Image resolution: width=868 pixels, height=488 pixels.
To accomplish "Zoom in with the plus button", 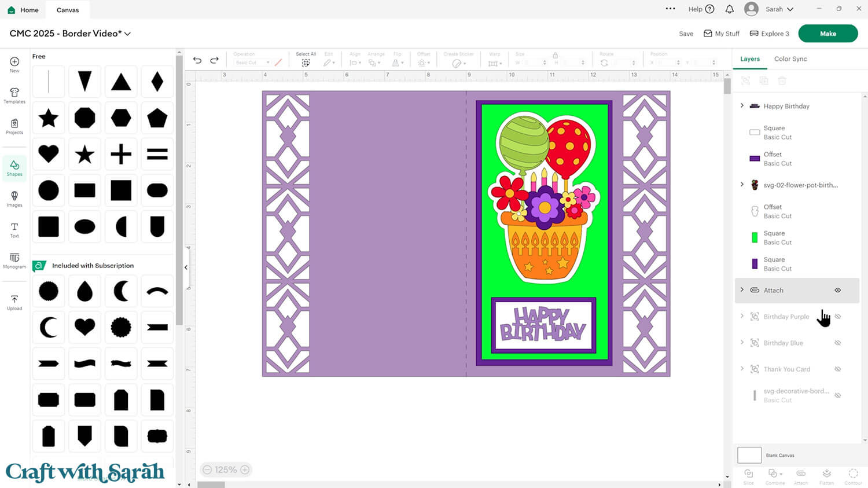I will click(x=245, y=469).
